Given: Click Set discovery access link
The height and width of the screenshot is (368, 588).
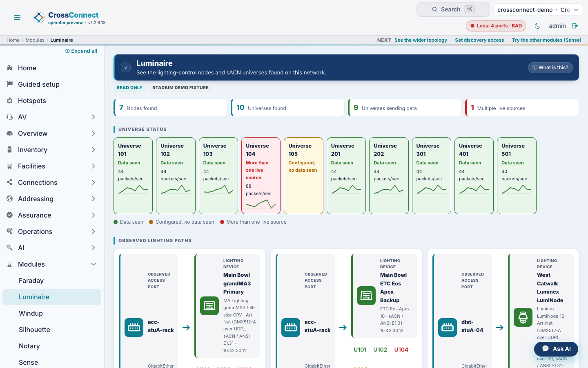Looking at the screenshot, I should 479,40.
